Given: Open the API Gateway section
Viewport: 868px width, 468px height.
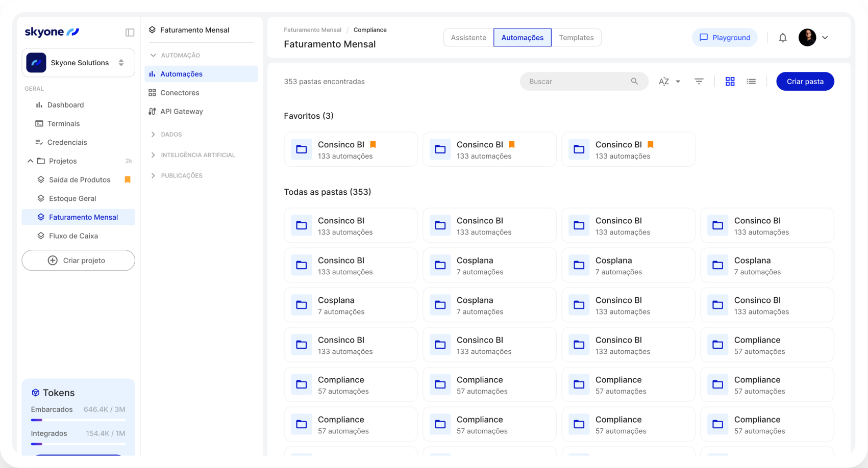Looking at the screenshot, I should coord(181,112).
